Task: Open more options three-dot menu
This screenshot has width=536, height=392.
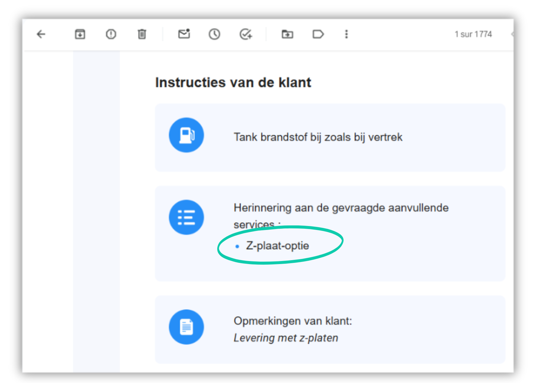Action: 346,34
